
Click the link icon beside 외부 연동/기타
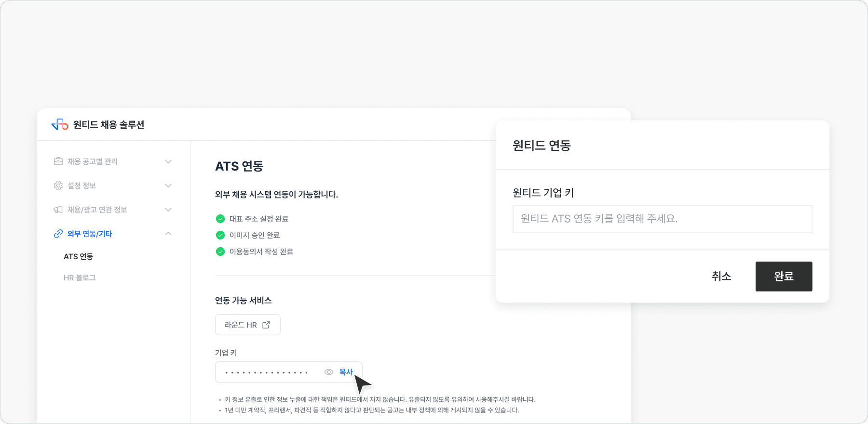click(x=58, y=234)
